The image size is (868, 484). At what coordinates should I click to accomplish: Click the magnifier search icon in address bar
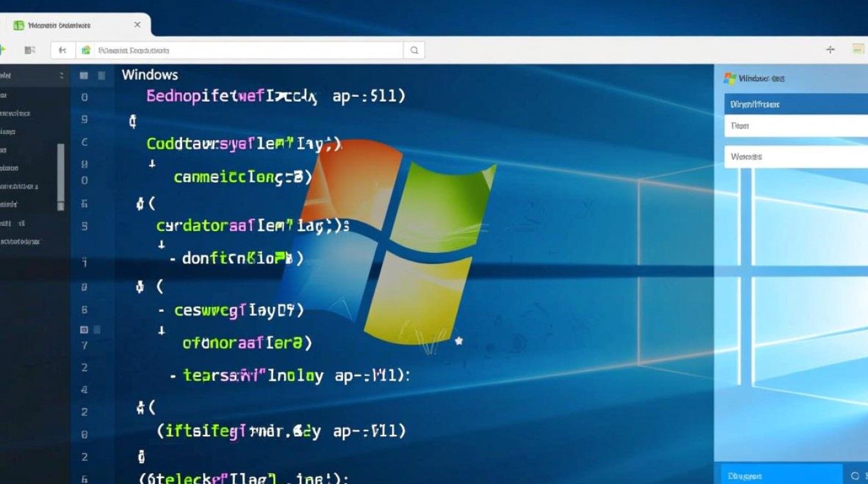[x=414, y=50]
